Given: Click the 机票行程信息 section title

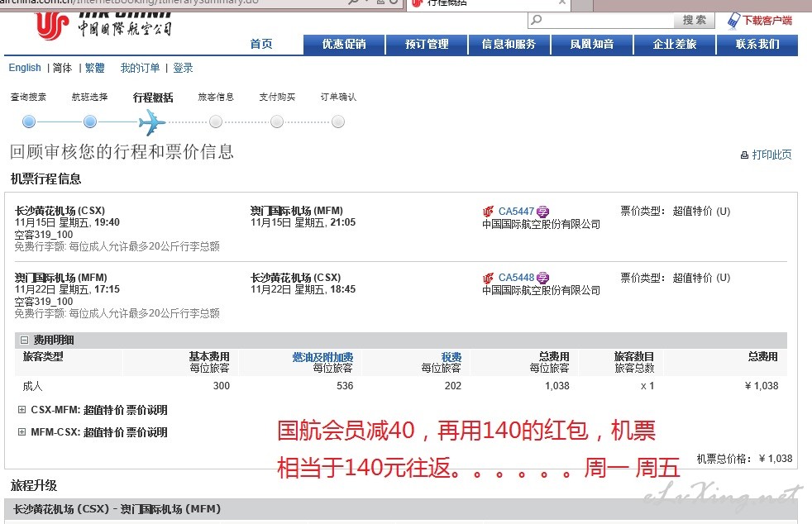Looking at the screenshot, I should pos(46,179).
